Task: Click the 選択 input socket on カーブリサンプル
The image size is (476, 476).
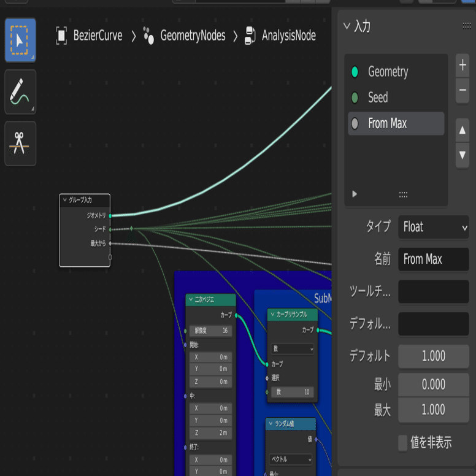Action: click(267, 378)
